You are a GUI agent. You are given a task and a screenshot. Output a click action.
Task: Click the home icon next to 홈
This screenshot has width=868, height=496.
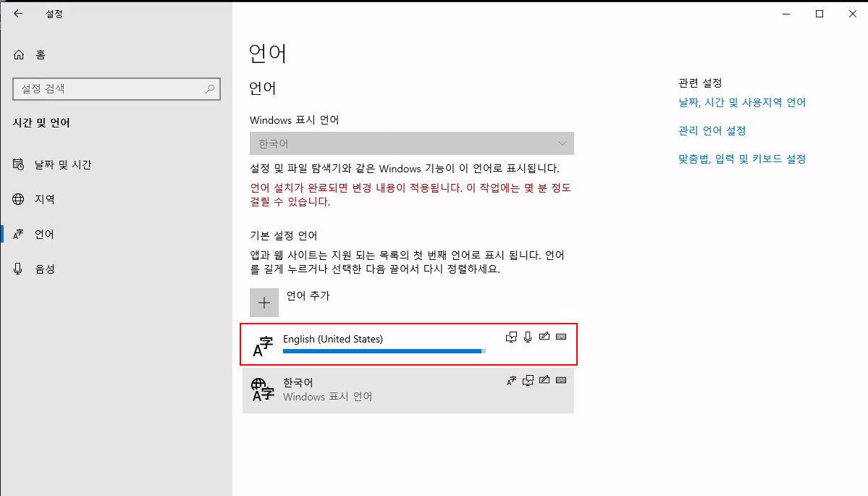(x=18, y=54)
